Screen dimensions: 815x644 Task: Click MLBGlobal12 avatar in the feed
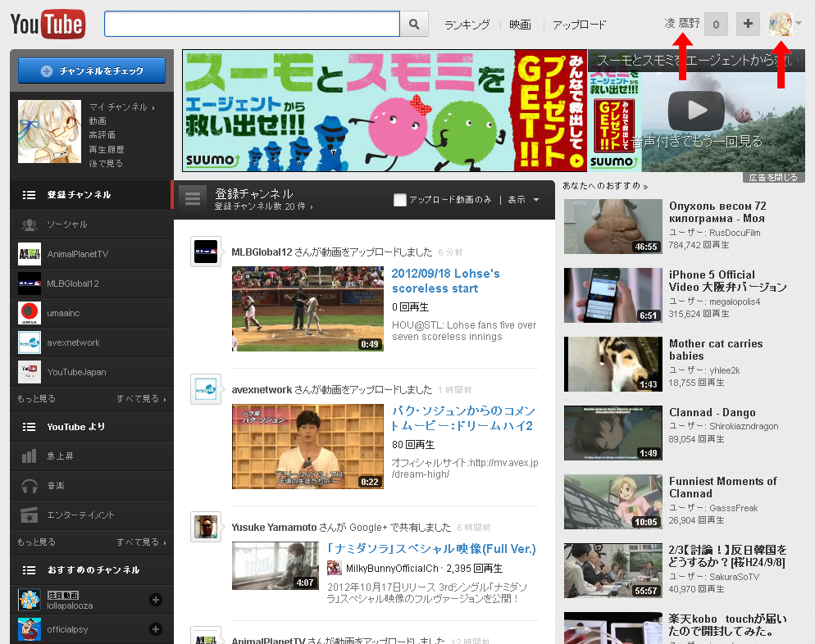pos(206,252)
